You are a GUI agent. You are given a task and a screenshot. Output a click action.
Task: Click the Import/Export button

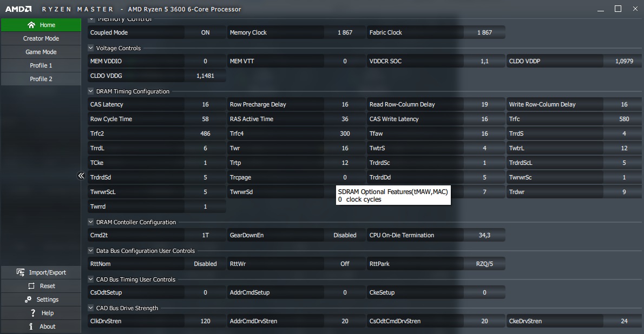point(41,272)
